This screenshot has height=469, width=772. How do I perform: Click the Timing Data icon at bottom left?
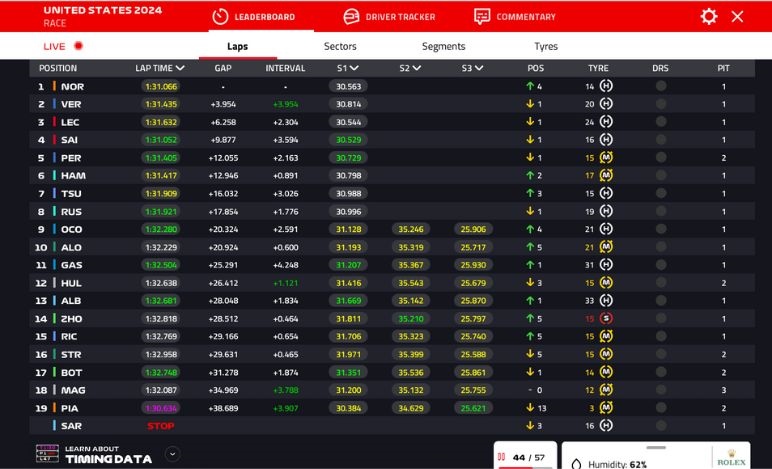(x=47, y=454)
